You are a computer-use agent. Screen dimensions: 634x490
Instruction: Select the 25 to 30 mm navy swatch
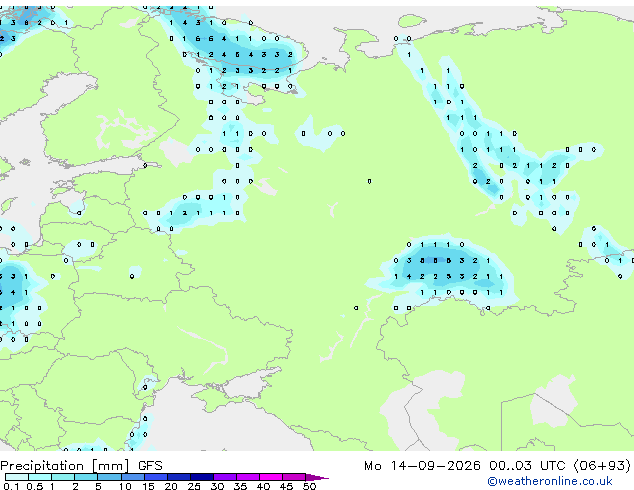(202, 477)
